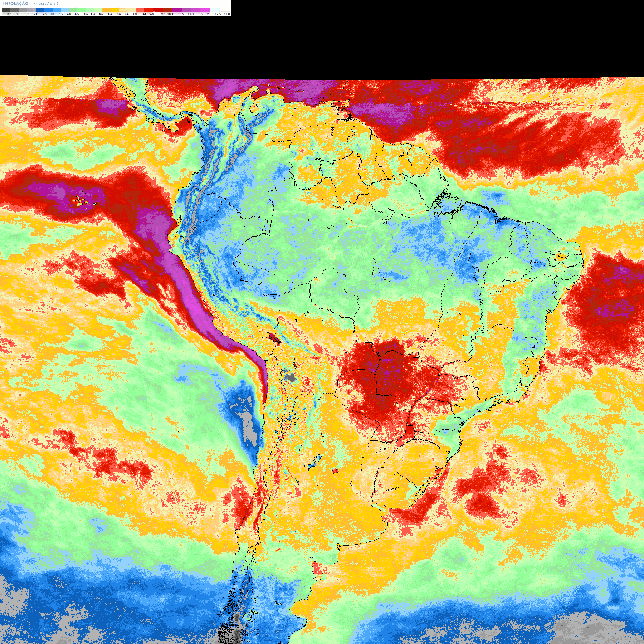Pick the dark blue swatch left of 2.5

coord(40,10)
